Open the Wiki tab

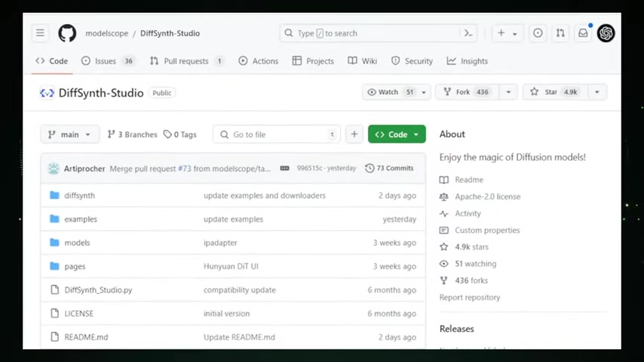(362, 61)
